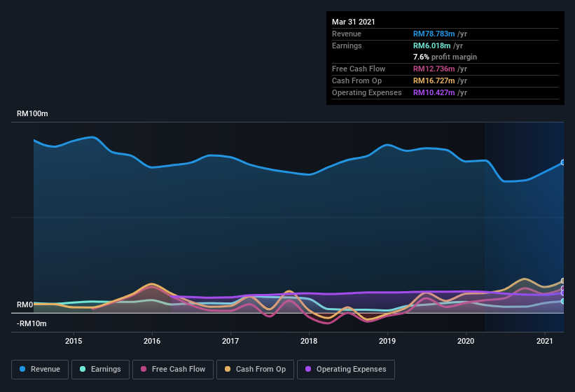Click the RM12.736m free cash flow value

click(434, 69)
